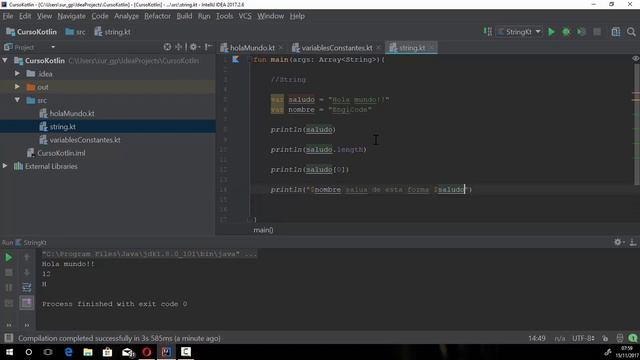
Task: Click the grey Stop square in the toolbar
Action: (x=597, y=32)
